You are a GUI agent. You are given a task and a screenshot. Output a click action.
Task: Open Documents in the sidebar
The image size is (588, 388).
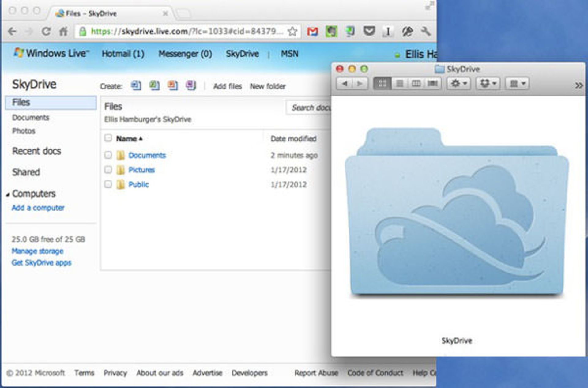click(31, 118)
